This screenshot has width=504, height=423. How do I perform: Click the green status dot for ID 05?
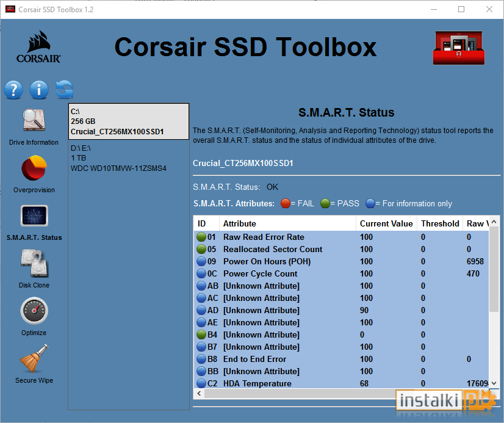tap(201, 249)
